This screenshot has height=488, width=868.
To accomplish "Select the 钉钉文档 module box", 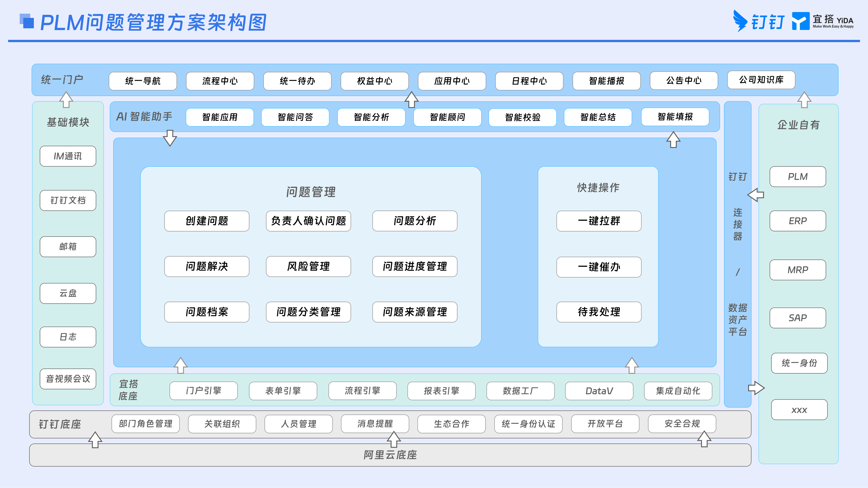I will (68, 200).
